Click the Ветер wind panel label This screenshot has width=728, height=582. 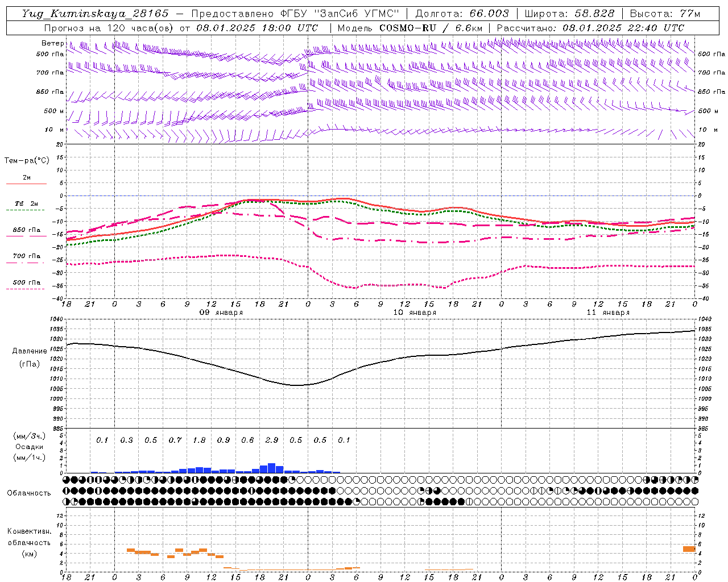point(52,43)
